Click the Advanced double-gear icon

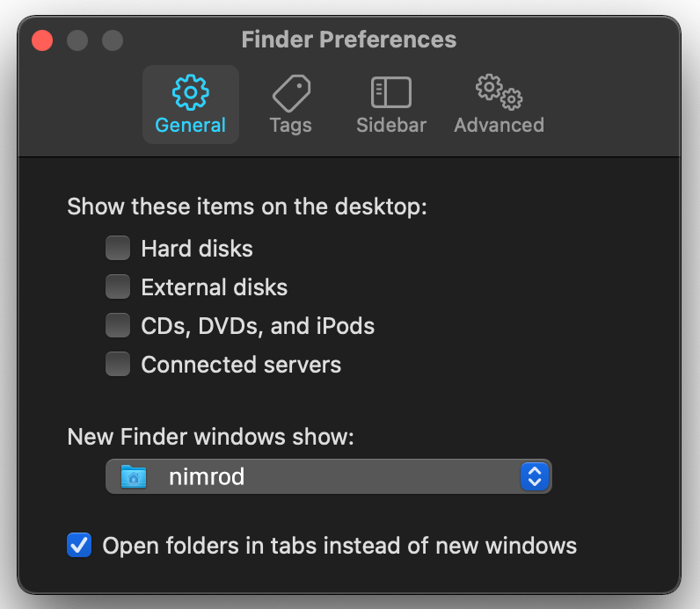(x=499, y=91)
